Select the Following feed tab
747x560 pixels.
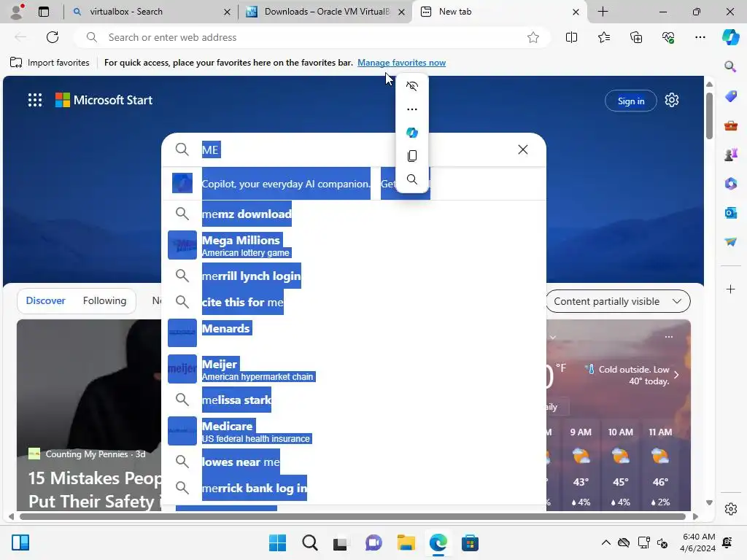tap(105, 300)
